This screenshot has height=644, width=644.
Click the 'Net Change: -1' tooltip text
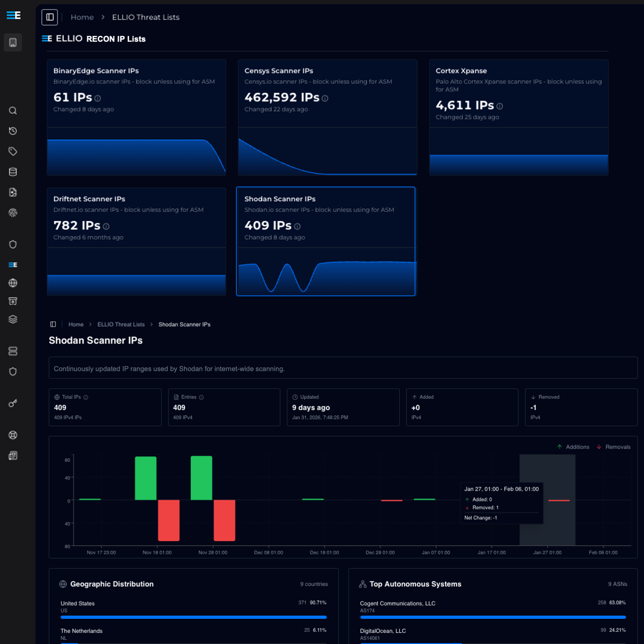[481, 518]
